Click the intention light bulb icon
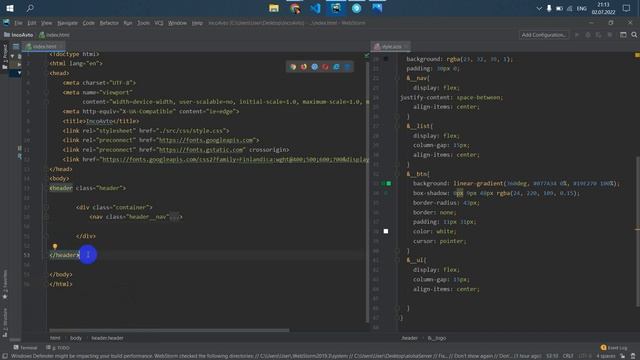640x360 pixels. coord(55,247)
